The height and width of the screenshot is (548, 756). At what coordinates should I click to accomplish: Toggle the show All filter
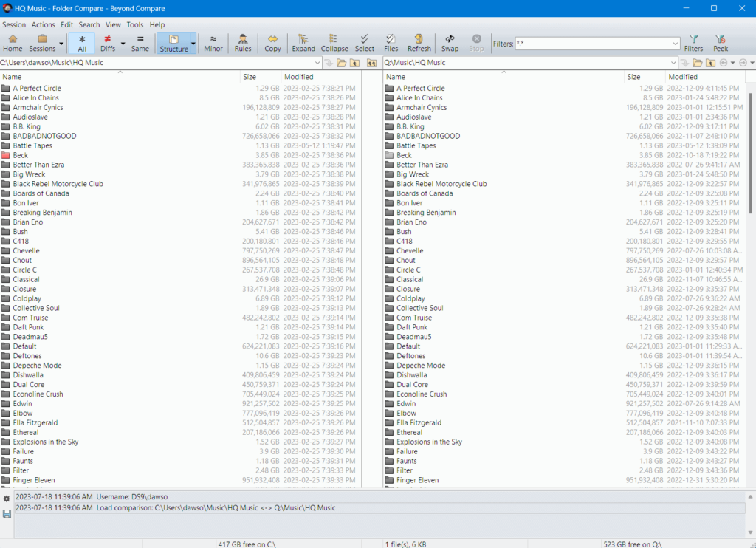click(82, 43)
